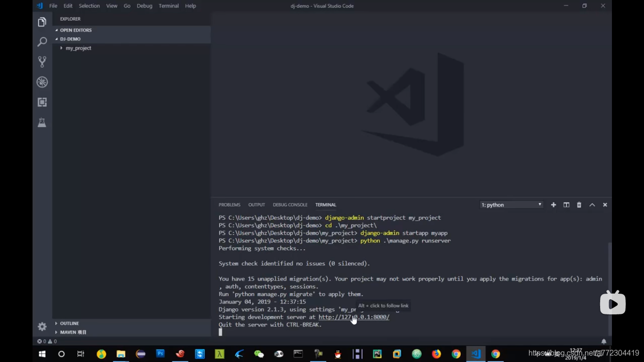Screen dimensions: 644x362
Task: Open the View menu
Action: coord(112,6)
